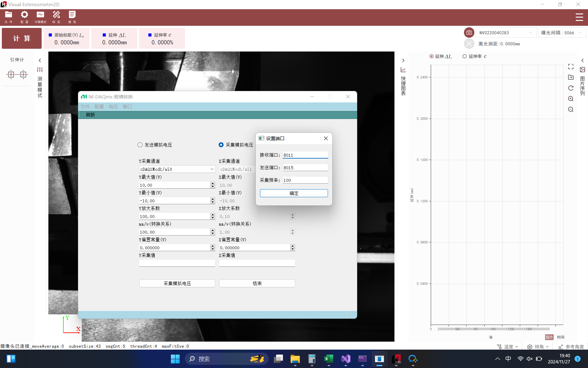
Task: Click the camera capture icon near the serial number
Action: tap(469, 33)
